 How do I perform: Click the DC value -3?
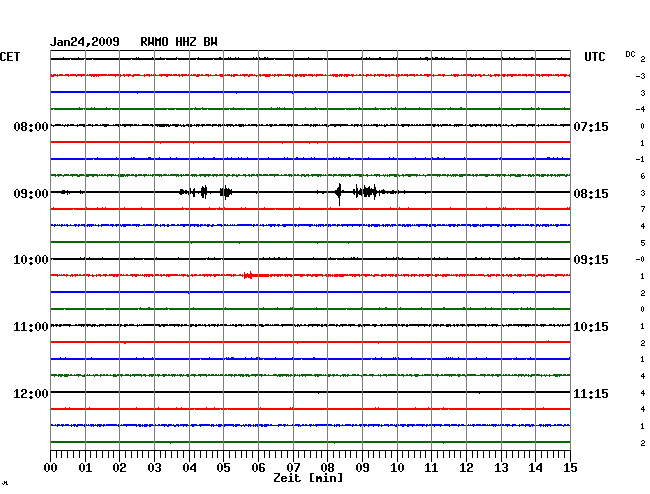(x=640, y=76)
